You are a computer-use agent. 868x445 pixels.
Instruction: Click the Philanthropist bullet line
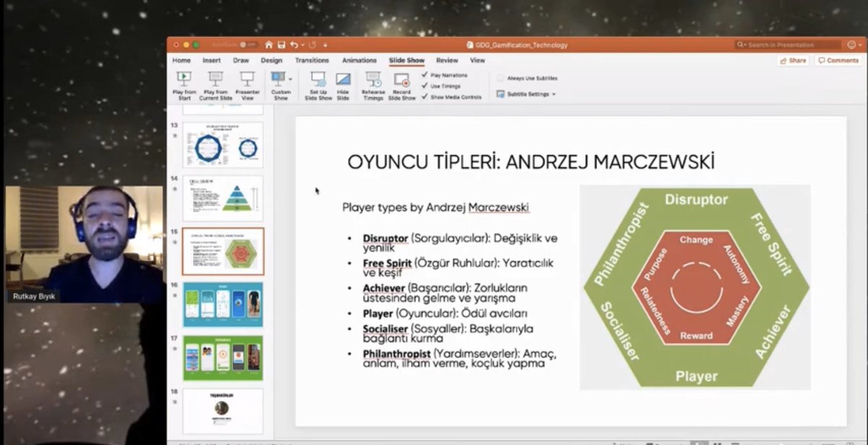click(x=459, y=358)
